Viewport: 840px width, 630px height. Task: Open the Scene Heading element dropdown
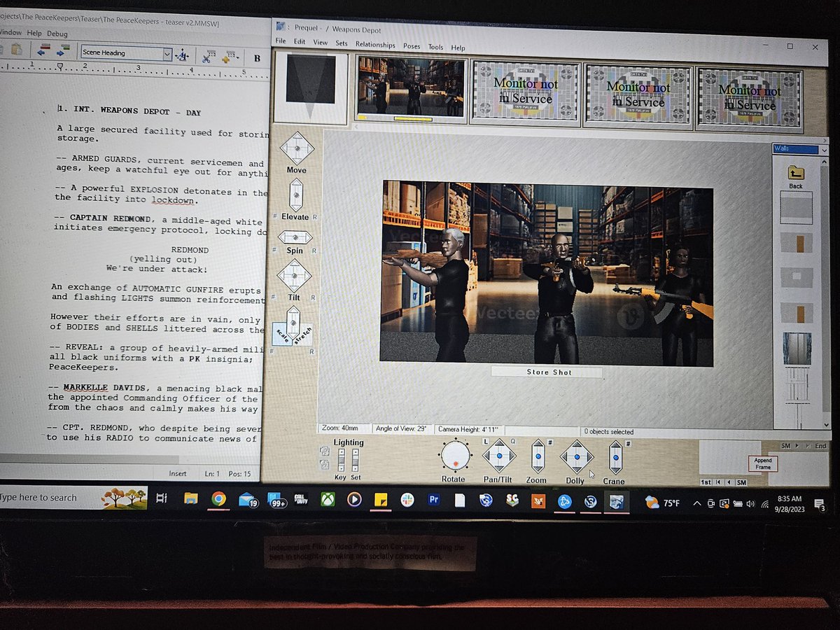pos(168,52)
